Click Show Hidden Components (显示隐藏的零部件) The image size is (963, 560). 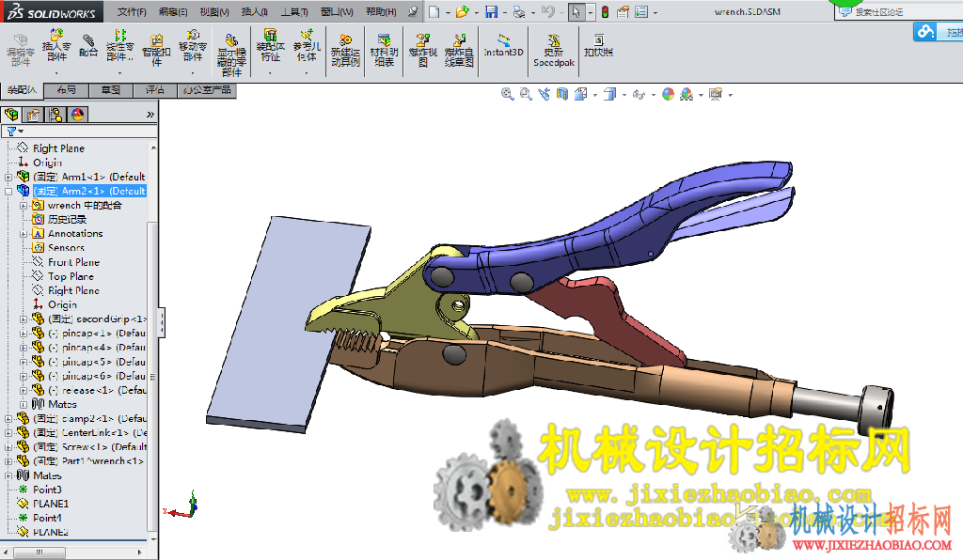click(231, 55)
